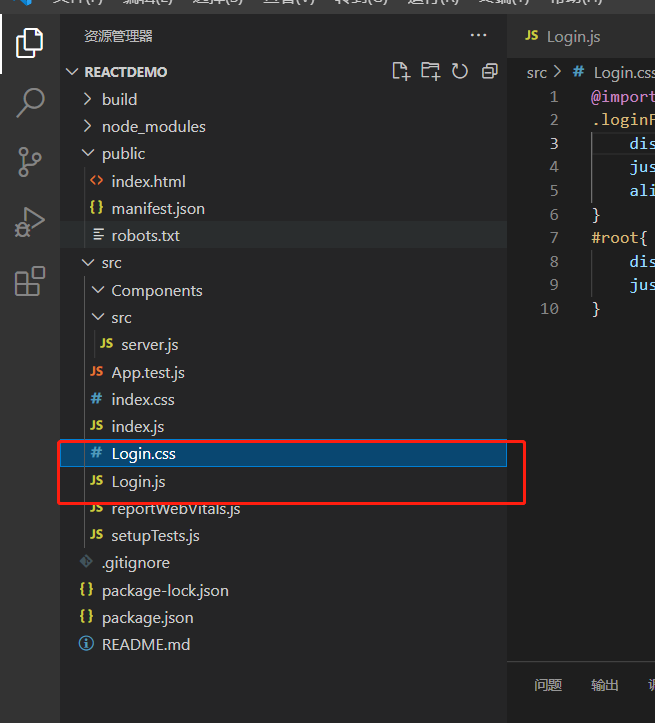This screenshot has width=655, height=723.
Task: Collapse the nested src folder under Components
Action: [x=98, y=317]
